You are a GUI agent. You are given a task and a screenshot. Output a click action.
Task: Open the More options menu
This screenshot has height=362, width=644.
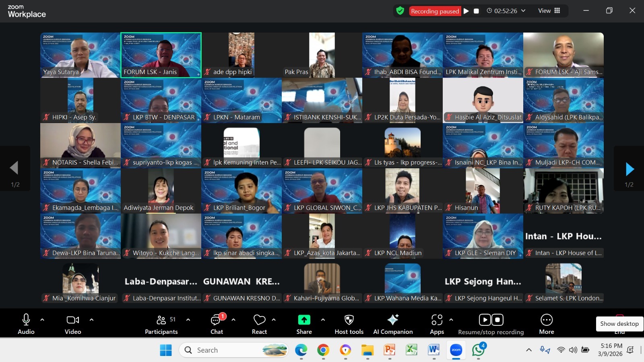click(x=547, y=323)
